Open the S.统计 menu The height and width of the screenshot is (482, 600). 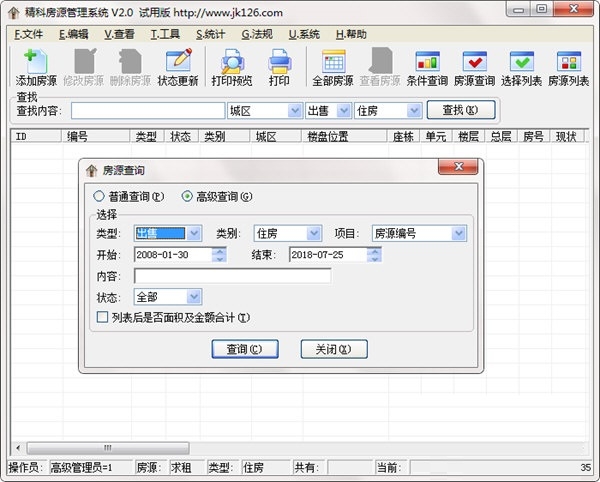tap(210, 34)
